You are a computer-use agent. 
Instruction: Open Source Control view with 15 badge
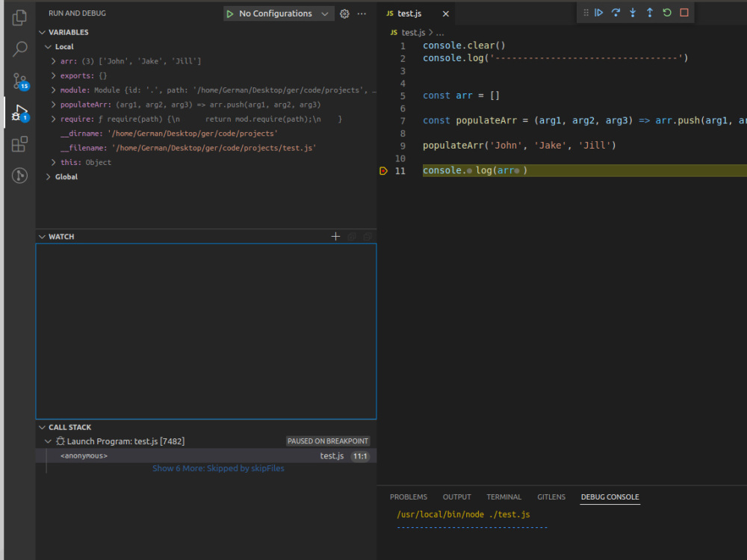(x=20, y=81)
